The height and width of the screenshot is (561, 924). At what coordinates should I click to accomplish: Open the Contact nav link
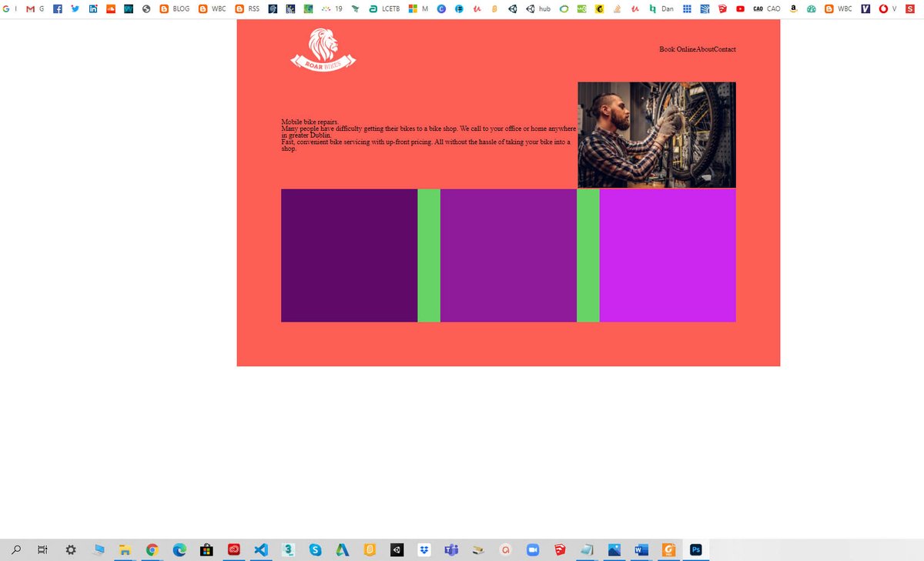pos(725,49)
